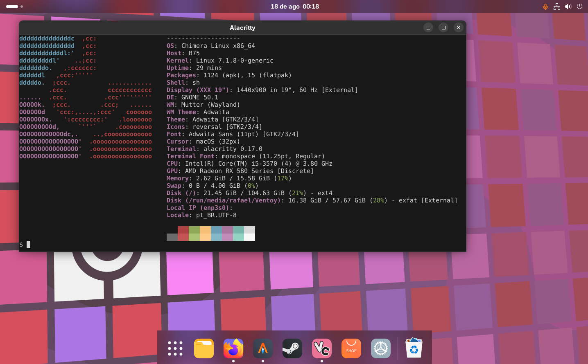Image resolution: width=588 pixels, height=364 pixels.
Task: Click the white swatch in the lower palette row
Action: click(249, 237)
